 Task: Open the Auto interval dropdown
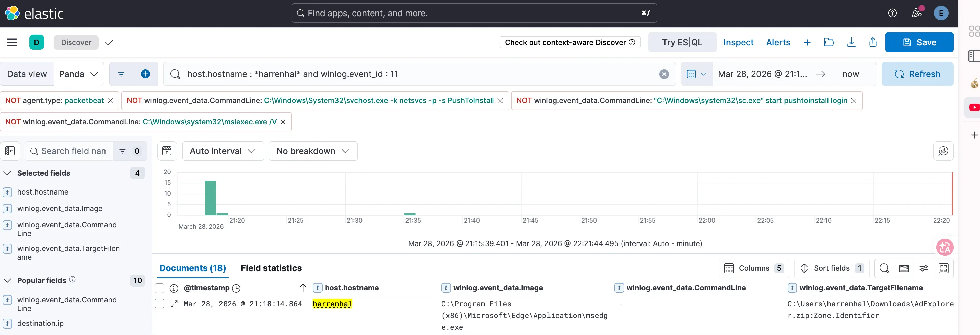point(223,151)
